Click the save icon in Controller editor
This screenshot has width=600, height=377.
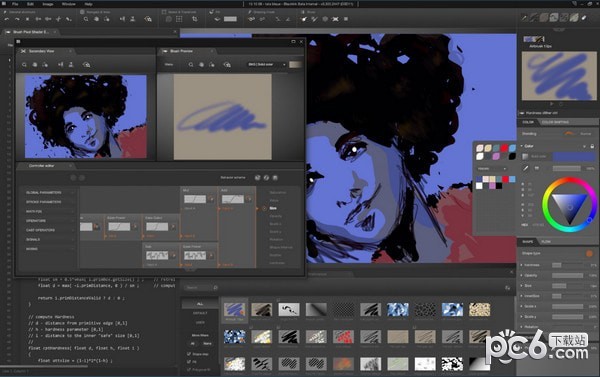(x=275, y=178)
